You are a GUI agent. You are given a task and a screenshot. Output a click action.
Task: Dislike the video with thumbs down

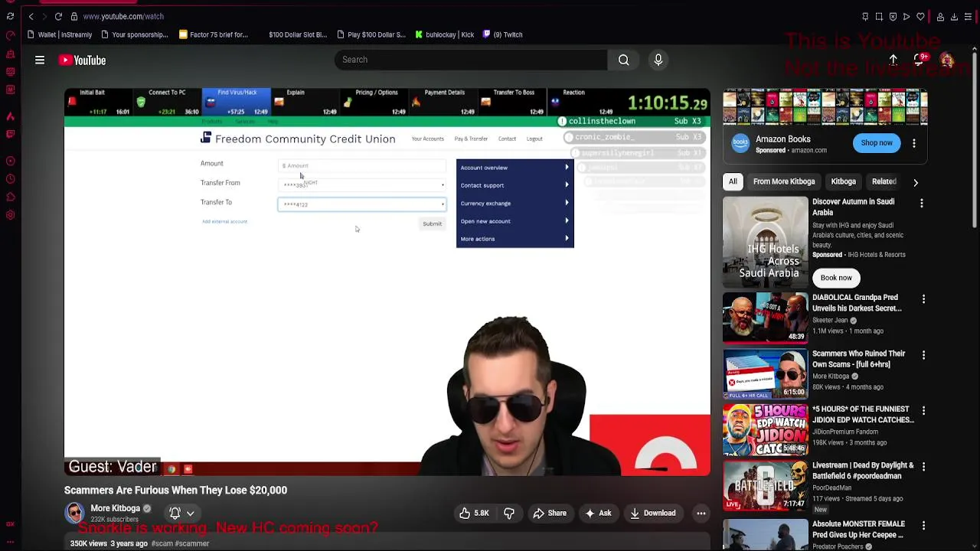(x=509, y=514)
